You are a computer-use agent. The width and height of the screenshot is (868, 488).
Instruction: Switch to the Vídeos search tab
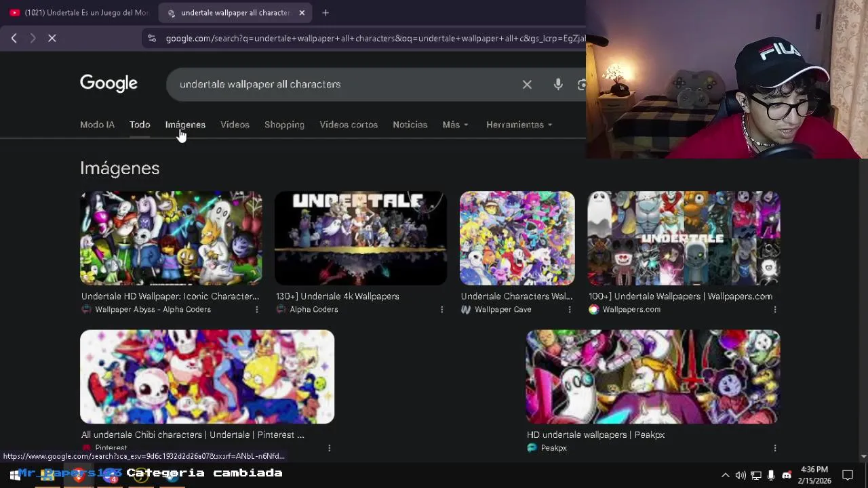235,125
